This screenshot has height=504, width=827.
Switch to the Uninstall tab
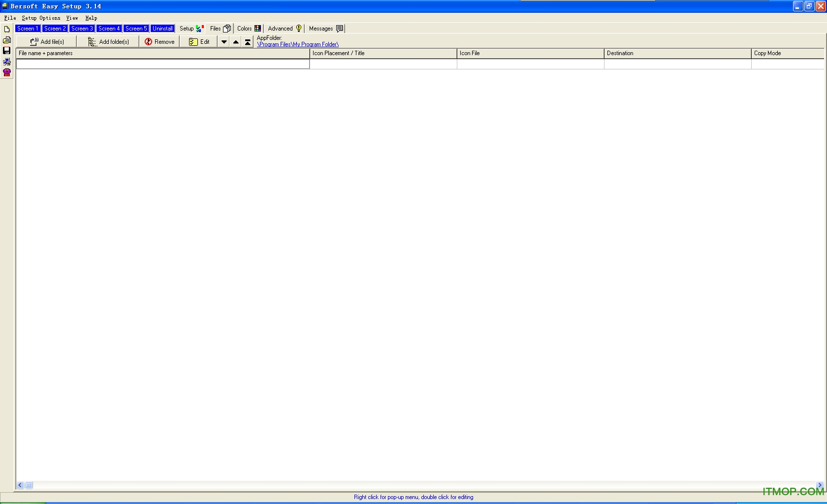162,29
